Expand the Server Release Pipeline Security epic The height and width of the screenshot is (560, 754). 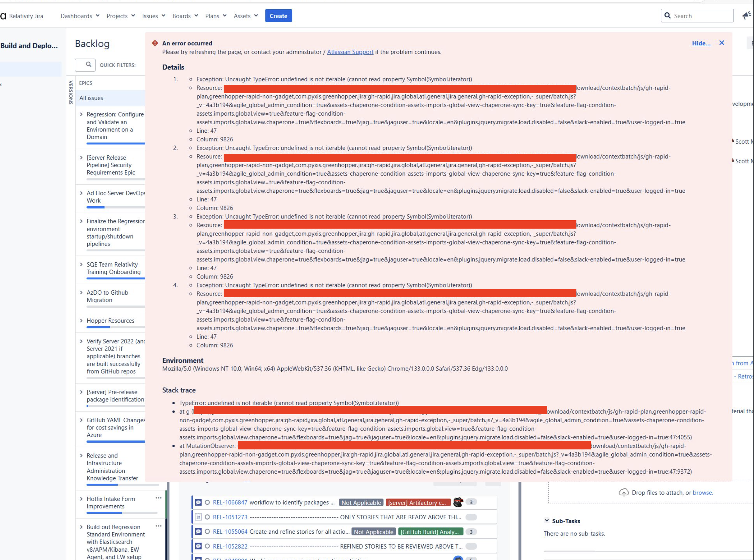81,157
